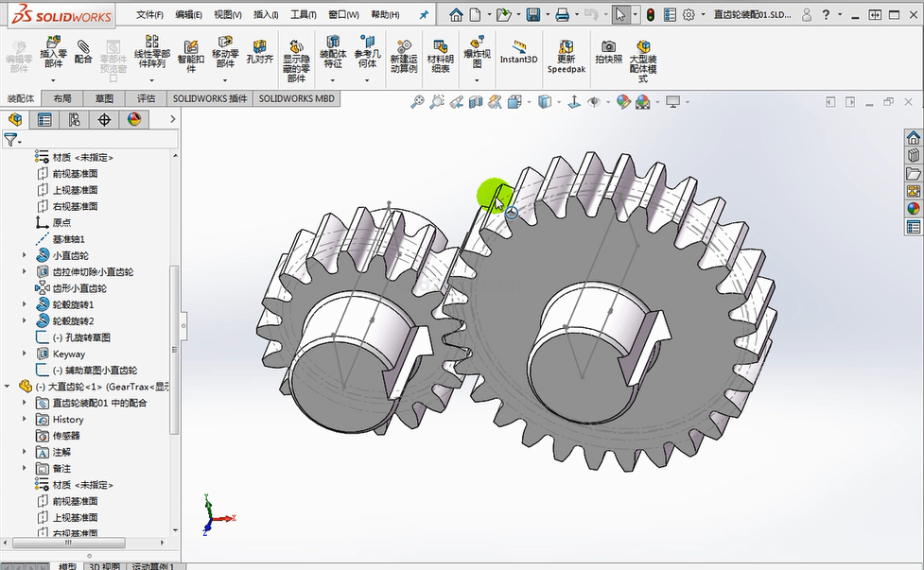Viewport: 924px width, 570px height.
Task: Click the Bill of Materials (材料明细表) icon
Action: [440, 47]
